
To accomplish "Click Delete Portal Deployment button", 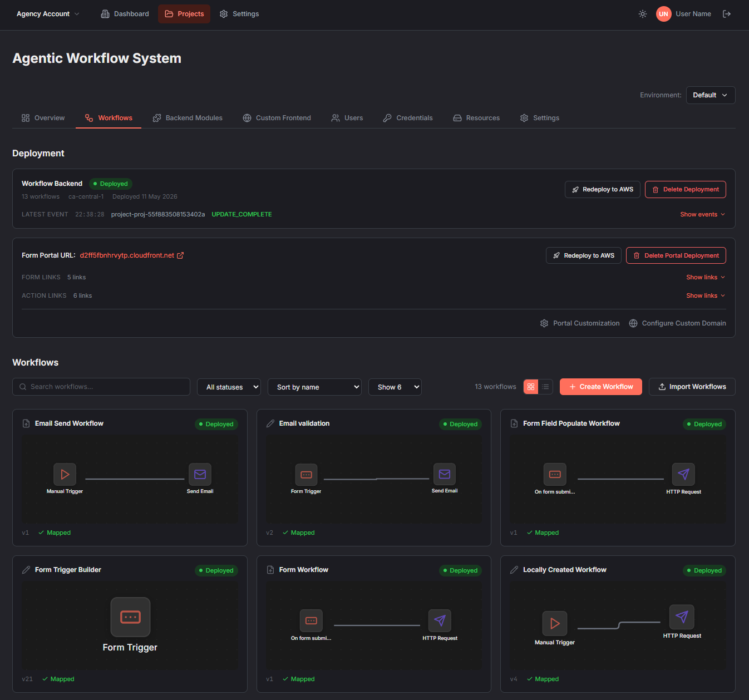I will click(x=676, y=255).
